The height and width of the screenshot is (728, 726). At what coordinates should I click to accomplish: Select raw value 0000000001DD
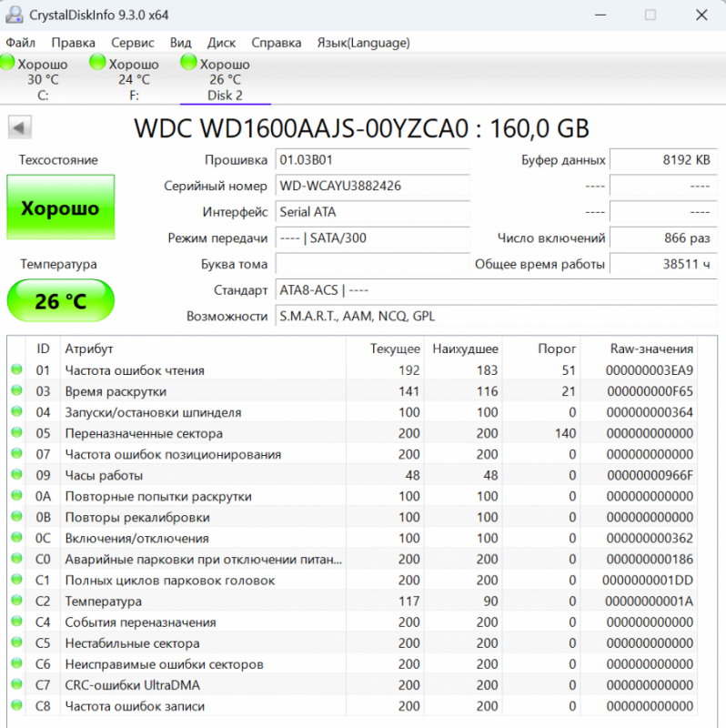(x=648, y=581)
